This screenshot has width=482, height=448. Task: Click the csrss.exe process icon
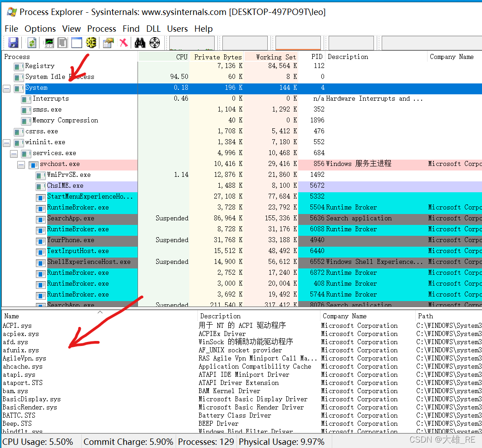[19, 132]
